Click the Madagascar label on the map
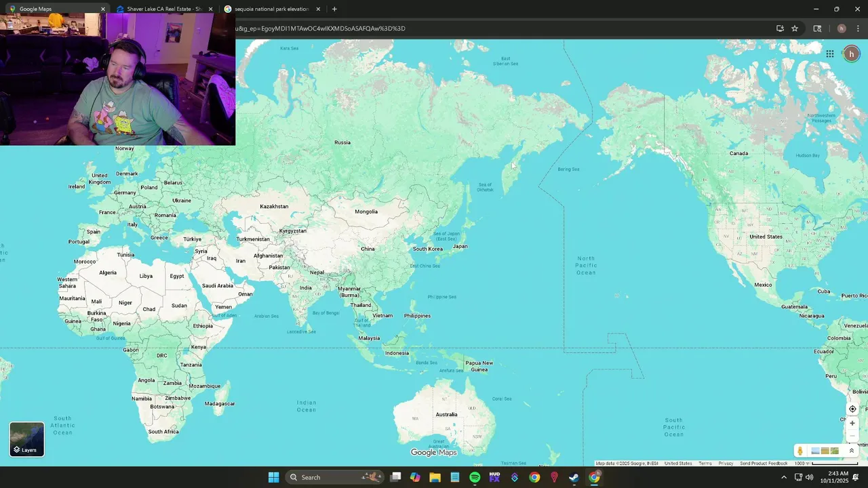Viewport: 868px width, 488px height. 220,403
